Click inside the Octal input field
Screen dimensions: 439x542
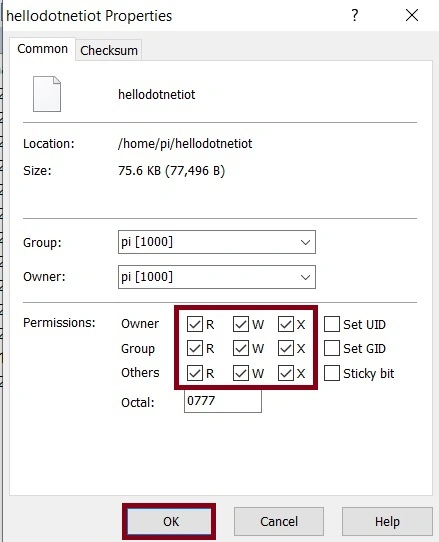coord(223,401)
